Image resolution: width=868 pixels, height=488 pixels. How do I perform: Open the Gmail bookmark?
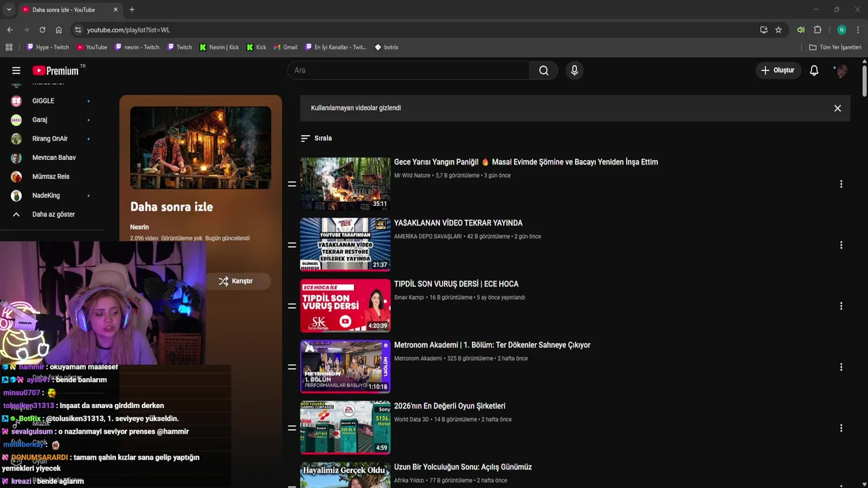click(x=285, y=47)
